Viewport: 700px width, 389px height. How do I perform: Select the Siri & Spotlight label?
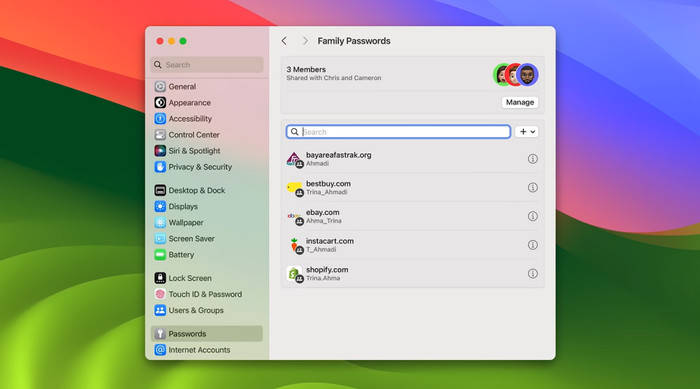point(194,151)
